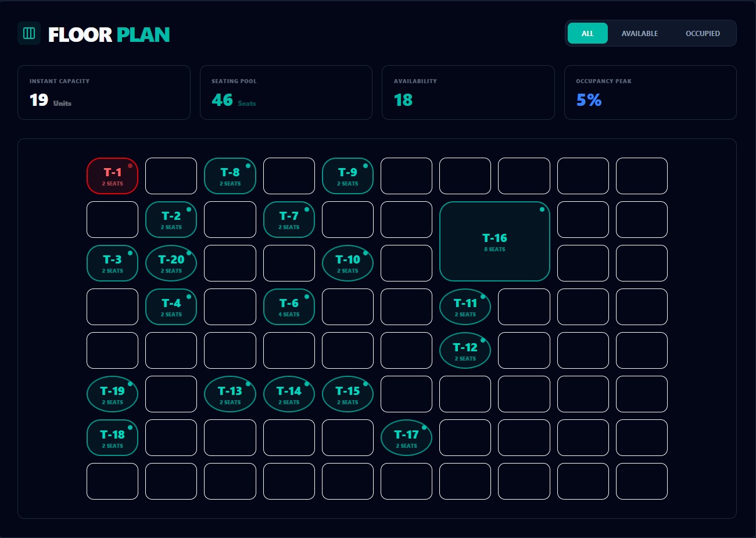Click the Occupancy Peak 5% card
The width and height of the screenshot is (756, 538).
coord(650,92)
